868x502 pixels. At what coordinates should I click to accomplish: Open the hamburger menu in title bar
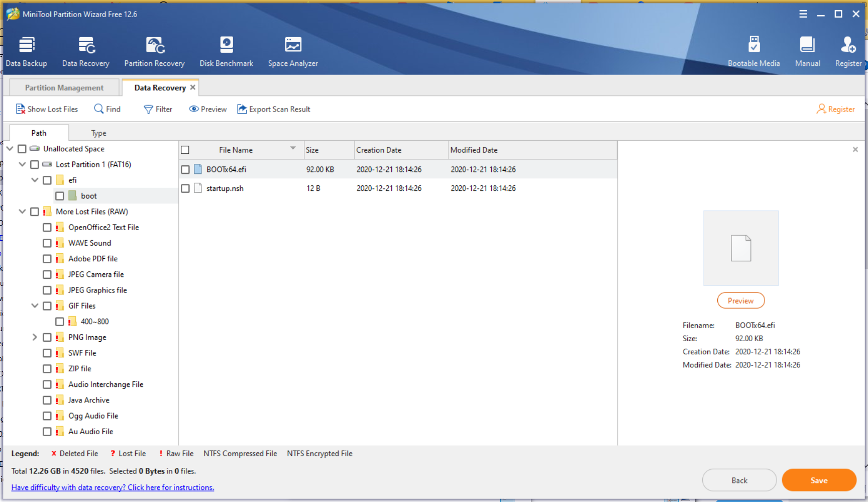803,14
